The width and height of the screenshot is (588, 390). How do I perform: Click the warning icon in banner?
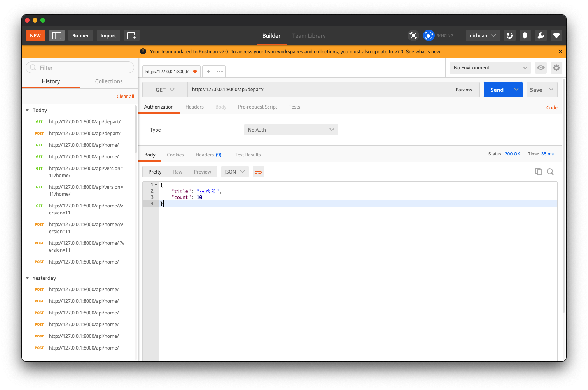pos(143,51)
